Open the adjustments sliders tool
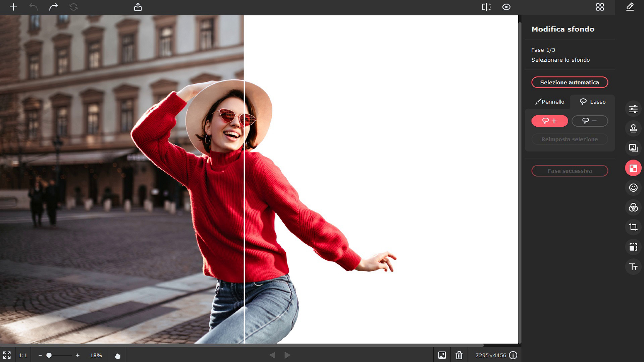This screenshot has height=362, width=644. [x=633, y=109]
